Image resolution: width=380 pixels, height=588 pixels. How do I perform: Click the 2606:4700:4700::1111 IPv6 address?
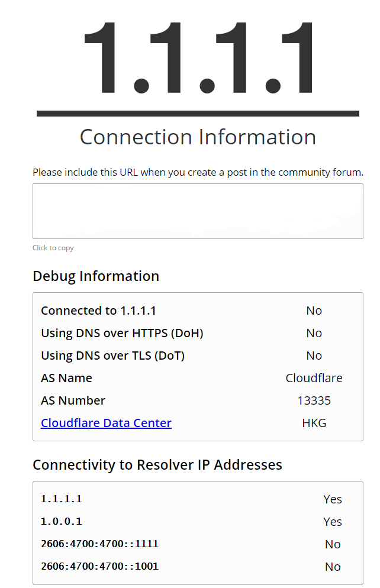(x=100, y=544)
